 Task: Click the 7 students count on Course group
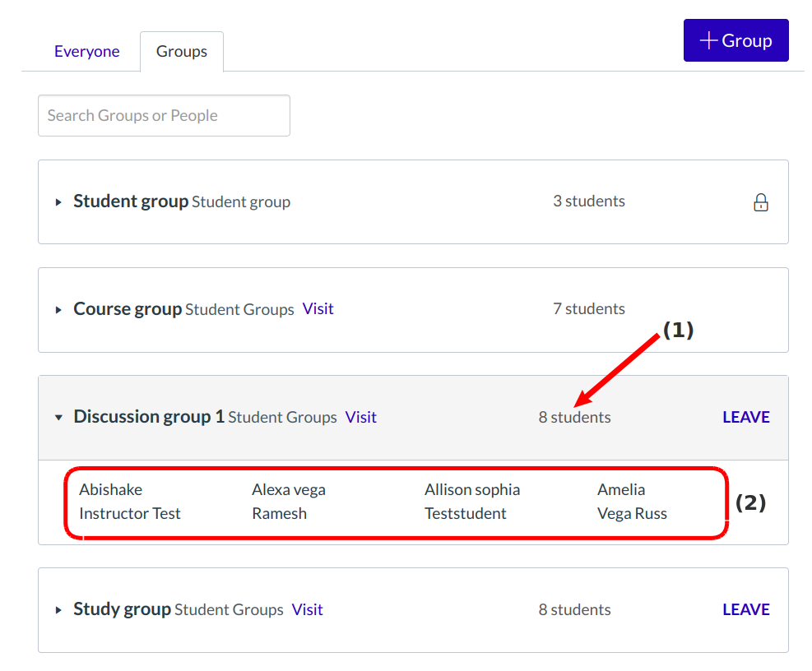click(x=588, y=309)
